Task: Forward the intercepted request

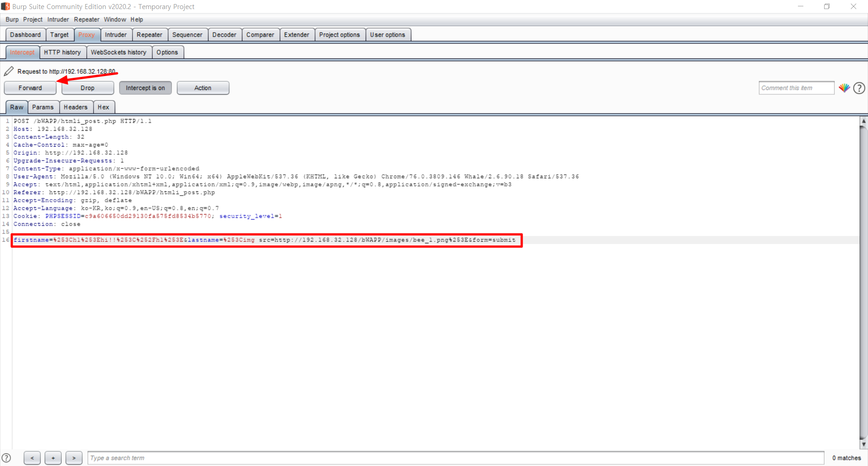Action: tap(30, 88)
